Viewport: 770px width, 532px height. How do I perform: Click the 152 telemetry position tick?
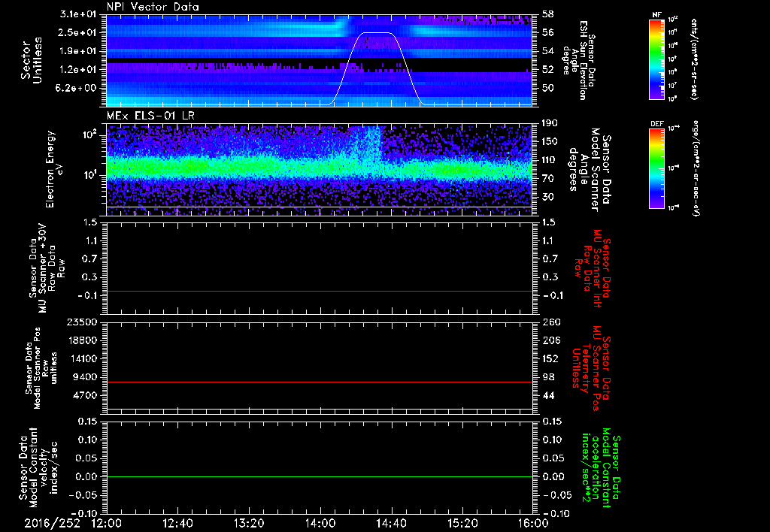click(x=551, y=358)
